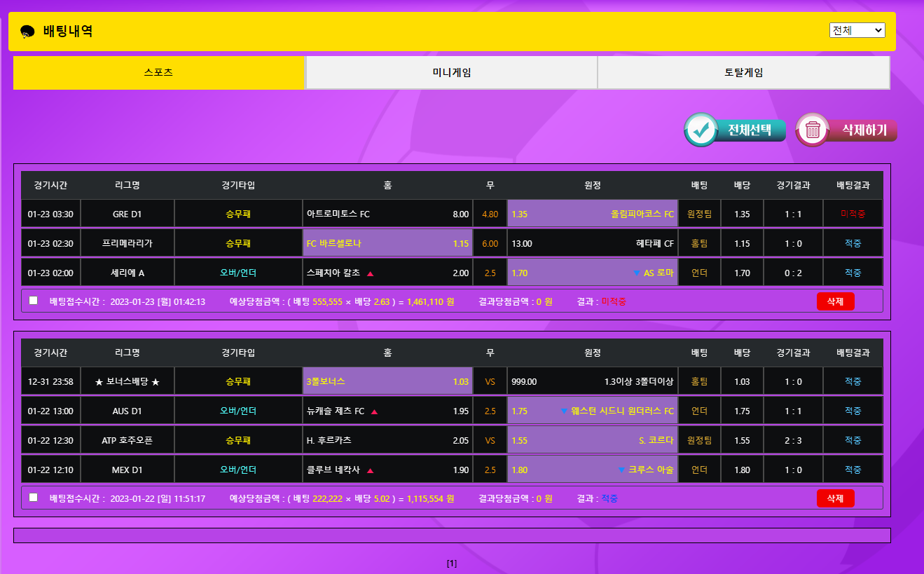Click the trash can icon on 삭제하기
The width and height of the screenshot is (924, 574).
[x=813, y=130]
